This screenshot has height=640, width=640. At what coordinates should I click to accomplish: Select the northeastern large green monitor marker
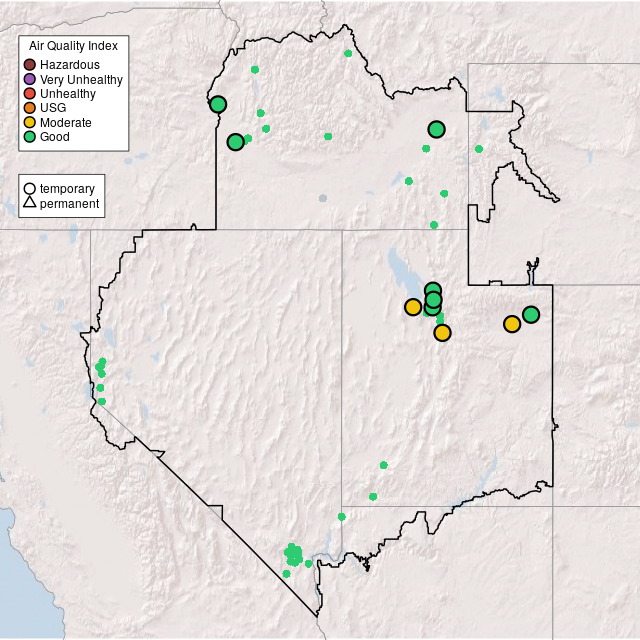[x=436, y=129]
